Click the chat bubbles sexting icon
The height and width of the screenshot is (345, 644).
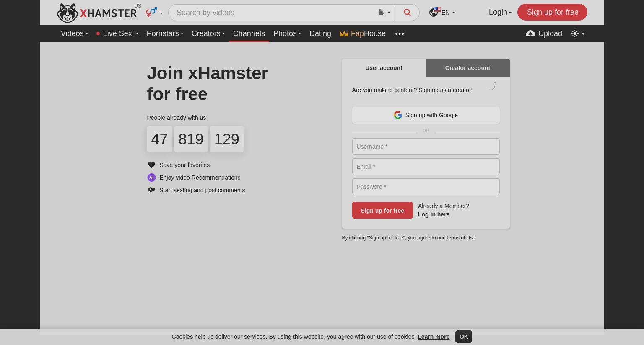151,190
